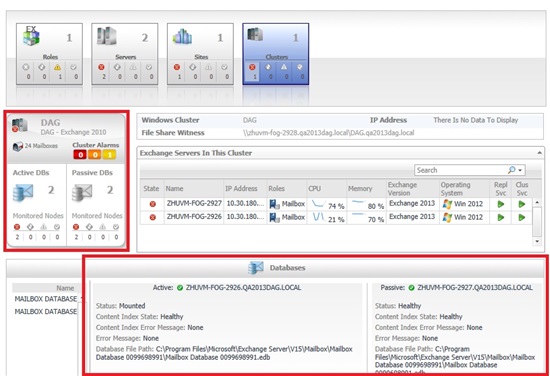The image size is (550, 376).
Task: Click Mailbox role icon for ZHUVM-FOG-2926
Action: click(274, 218)
